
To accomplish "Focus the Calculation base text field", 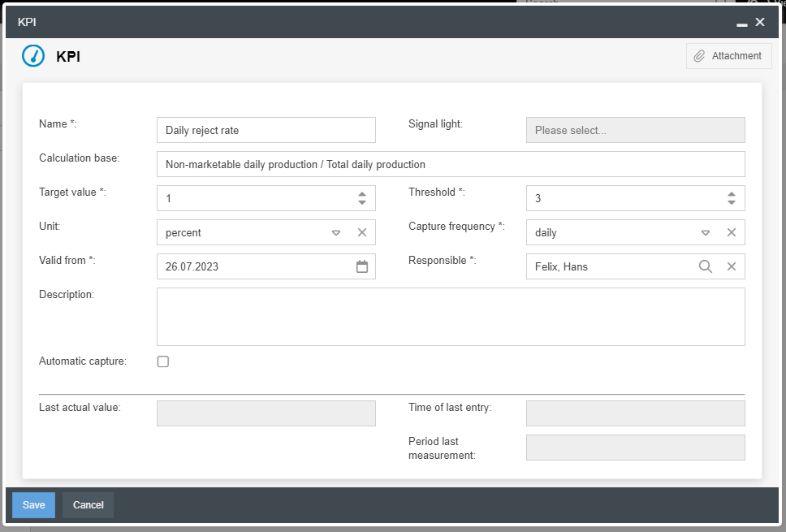I will 450,164.
